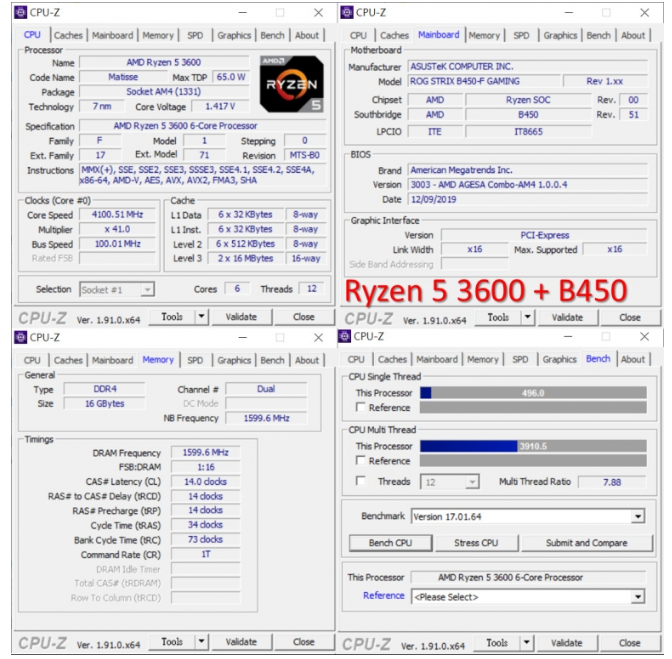The height and width of the screenshot is (659, 672).
Task: Minimize the Bench window
Action: coord(568,337)
